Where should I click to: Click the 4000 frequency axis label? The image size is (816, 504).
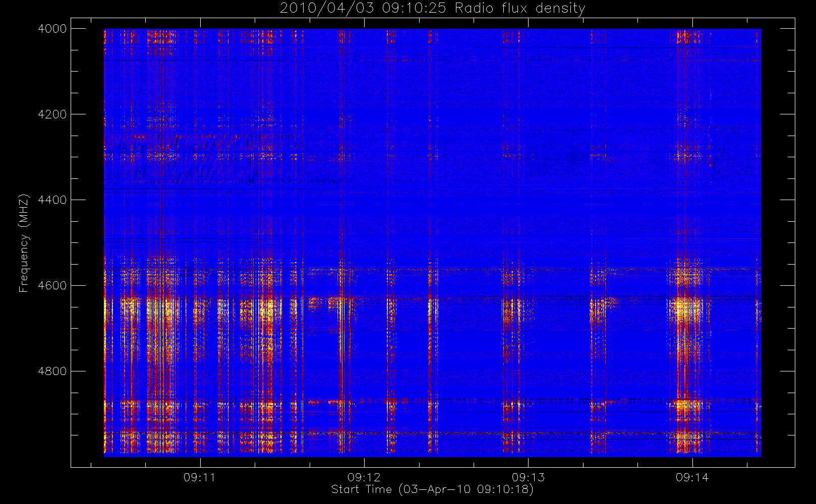(52, 29)
